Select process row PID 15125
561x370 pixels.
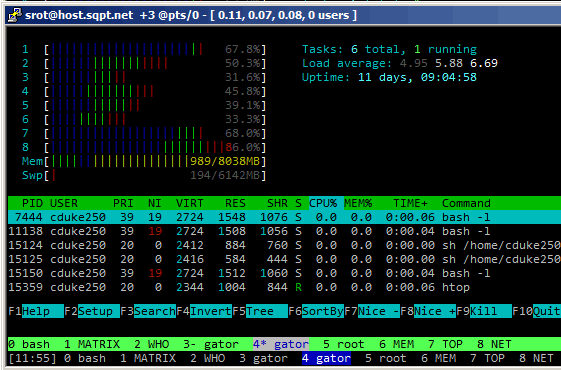[x=284, y=259]
